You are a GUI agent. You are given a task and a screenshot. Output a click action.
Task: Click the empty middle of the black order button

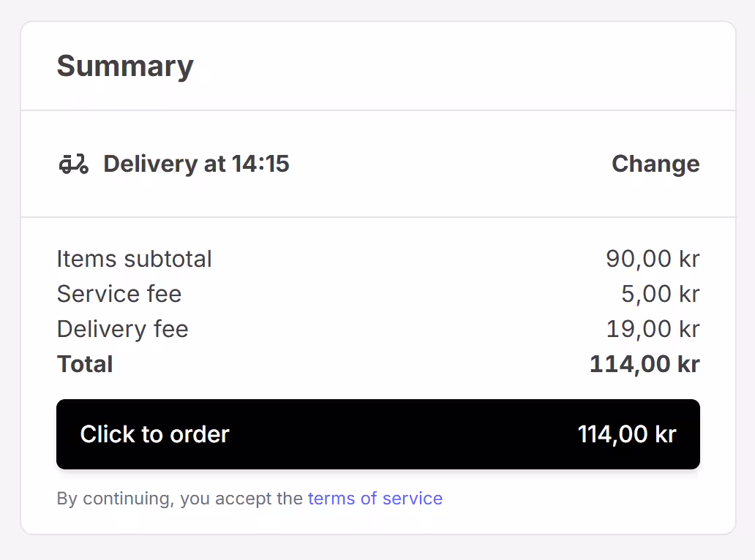click(402, 434)
